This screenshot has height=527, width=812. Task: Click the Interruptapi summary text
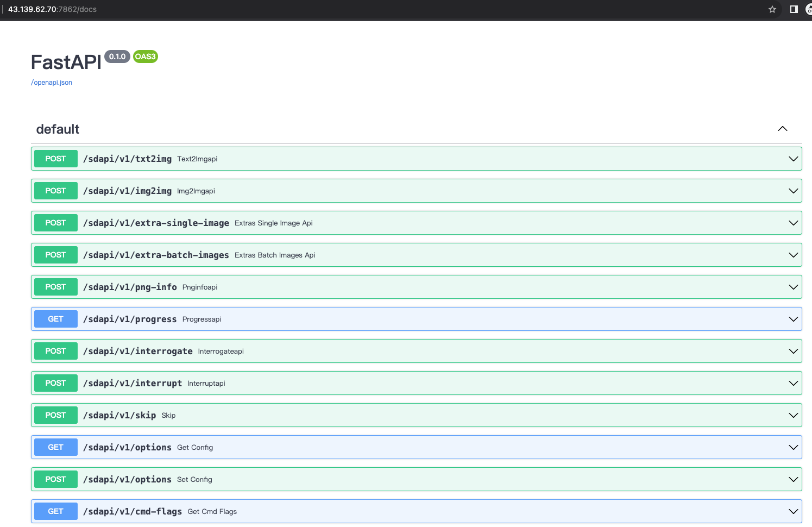206,384
